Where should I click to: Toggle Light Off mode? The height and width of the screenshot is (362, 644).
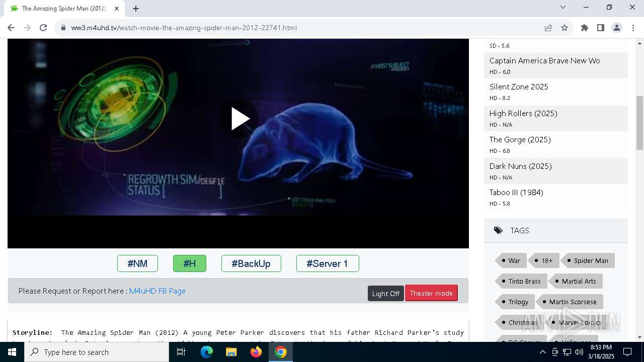386,294
